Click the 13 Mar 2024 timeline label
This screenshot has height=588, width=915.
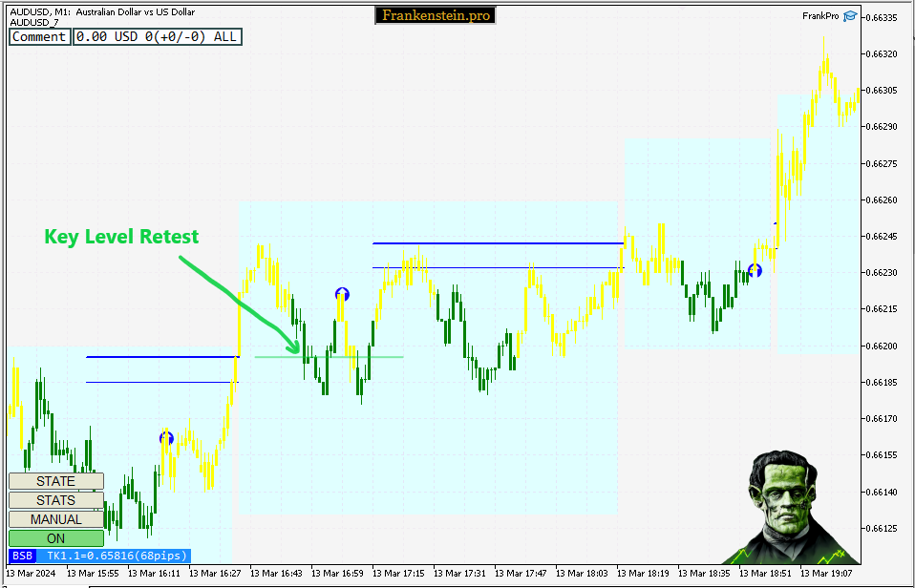tap(29, 573)
